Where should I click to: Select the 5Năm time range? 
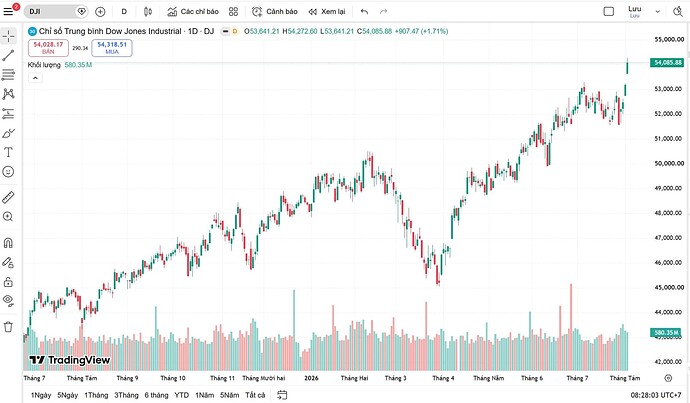[x=230, y=395]
